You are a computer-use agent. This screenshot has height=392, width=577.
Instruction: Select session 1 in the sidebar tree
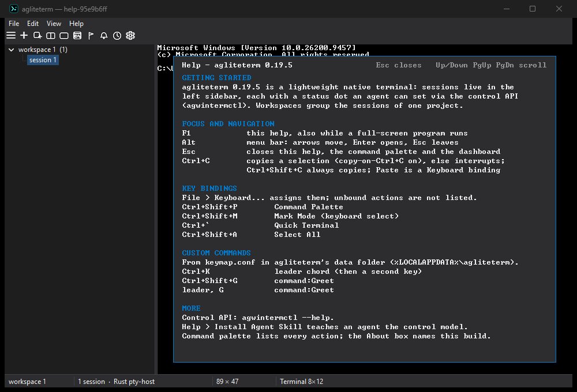(43, 60)
